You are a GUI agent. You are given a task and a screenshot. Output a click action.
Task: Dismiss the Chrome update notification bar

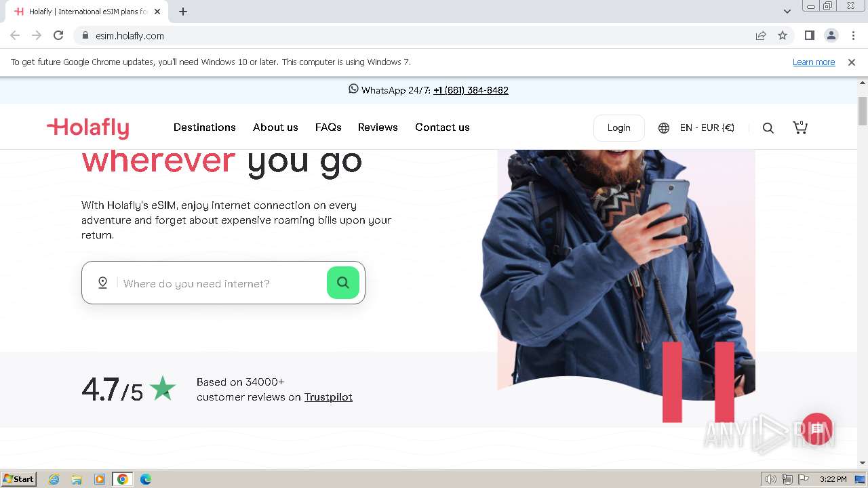(852, 62)
